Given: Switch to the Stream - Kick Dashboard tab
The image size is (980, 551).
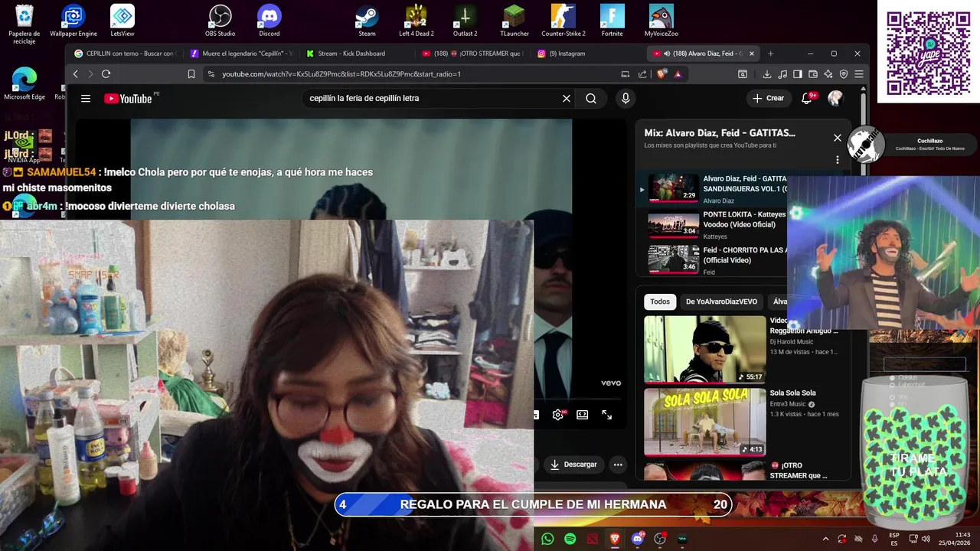Looking at the screenshot, I should coord(358,54).
